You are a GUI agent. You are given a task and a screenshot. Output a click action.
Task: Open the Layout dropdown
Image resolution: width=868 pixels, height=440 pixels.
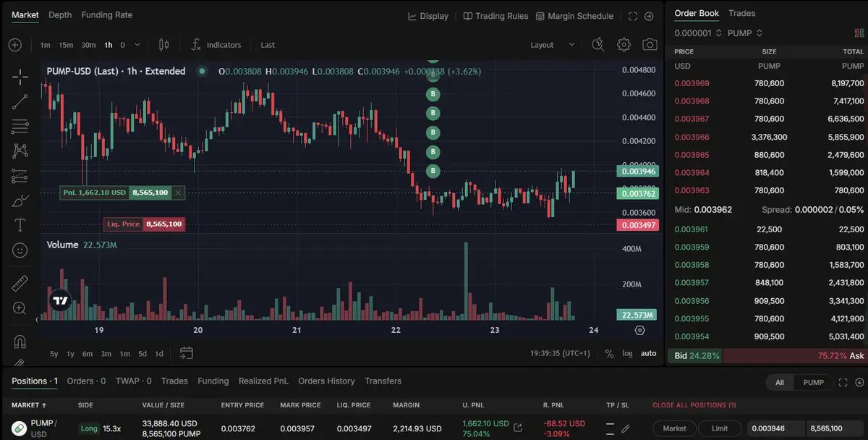tap(553, 45)
